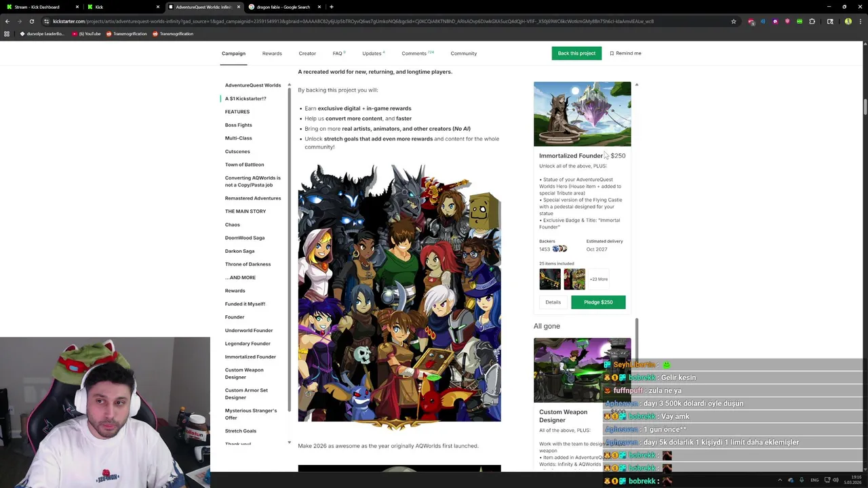Open the Chrome three-dot menu
Viewport: 868px width, 488px height.
860,21
